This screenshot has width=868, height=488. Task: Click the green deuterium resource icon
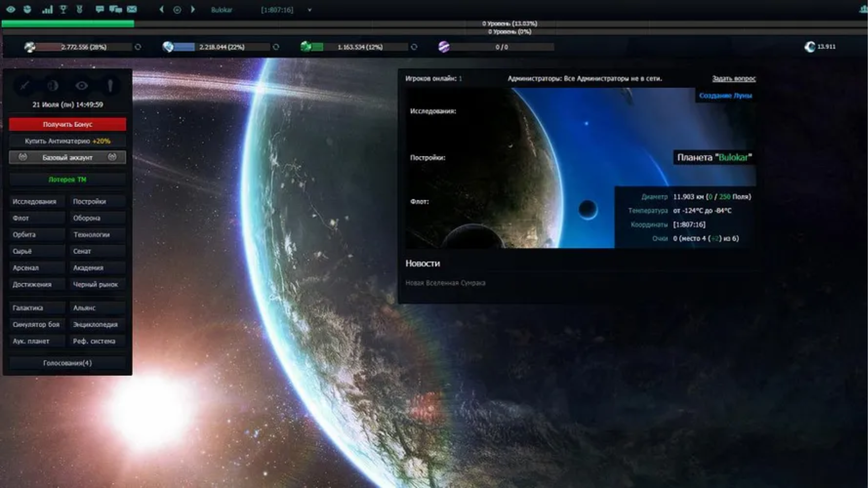(306, 47)
